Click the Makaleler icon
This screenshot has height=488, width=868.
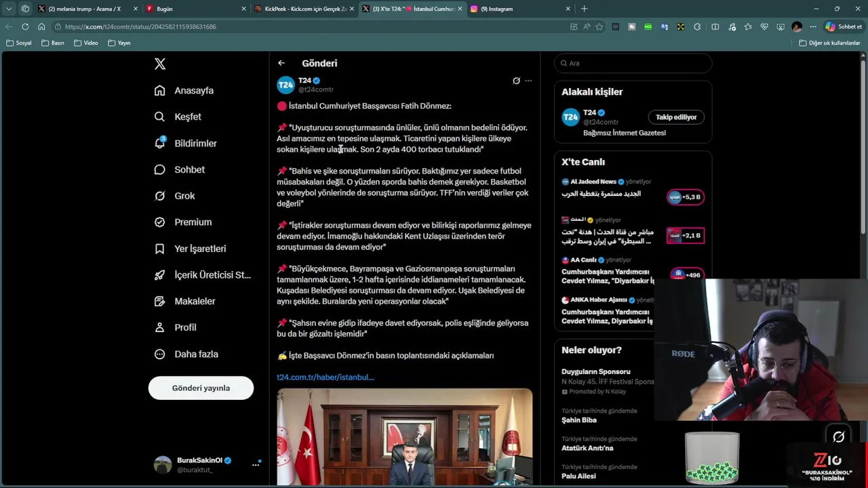coord(159,301)
